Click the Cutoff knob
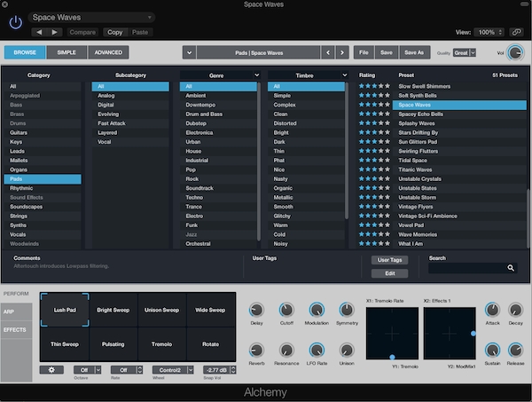 point(286,310)
